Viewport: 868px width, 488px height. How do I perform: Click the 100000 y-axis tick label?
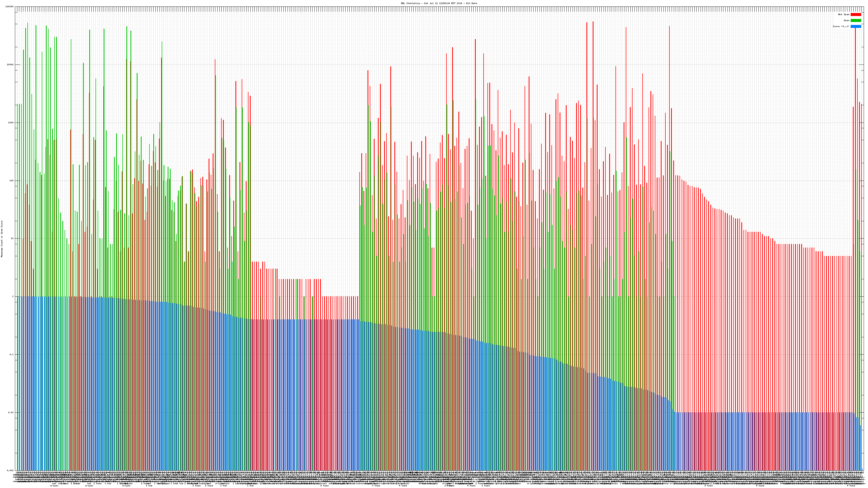[x=10, y=7]
